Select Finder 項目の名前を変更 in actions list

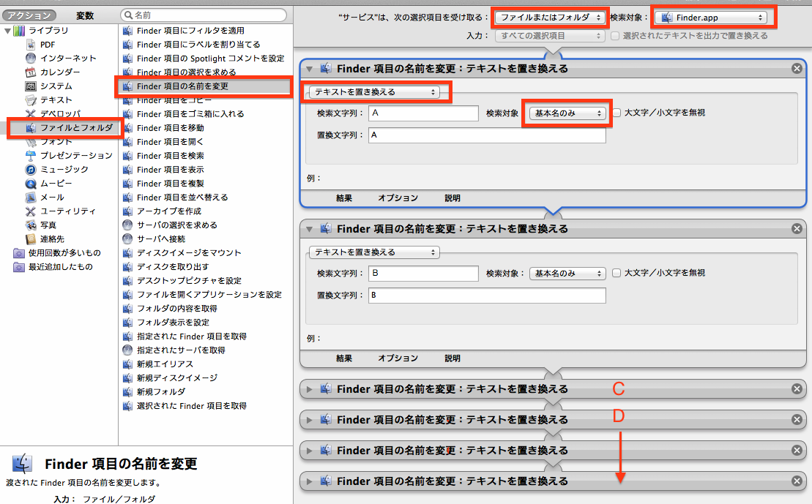[206, 86]
